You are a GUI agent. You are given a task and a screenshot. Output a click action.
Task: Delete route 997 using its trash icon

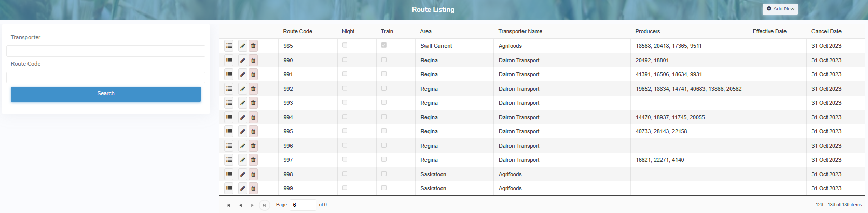point(253,160)
